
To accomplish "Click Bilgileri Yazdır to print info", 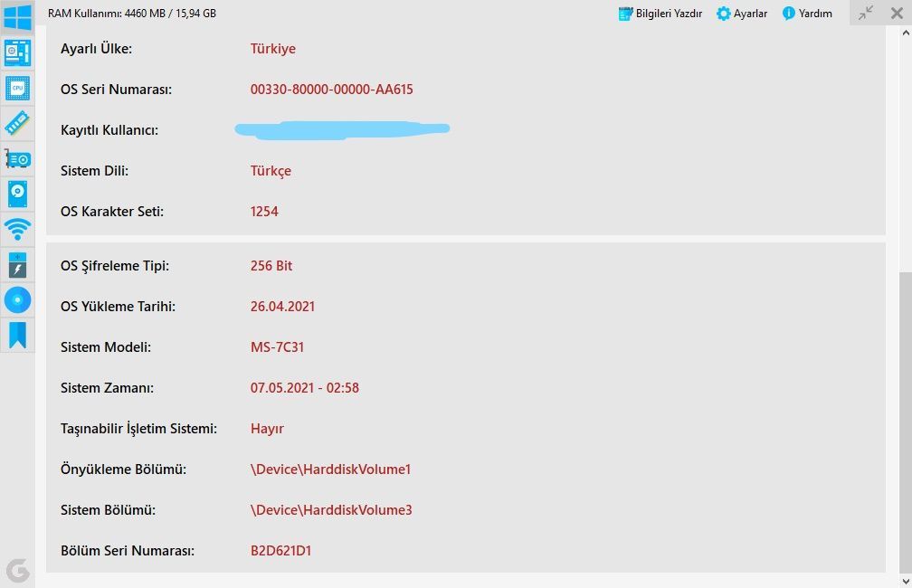I will [660, 14].
